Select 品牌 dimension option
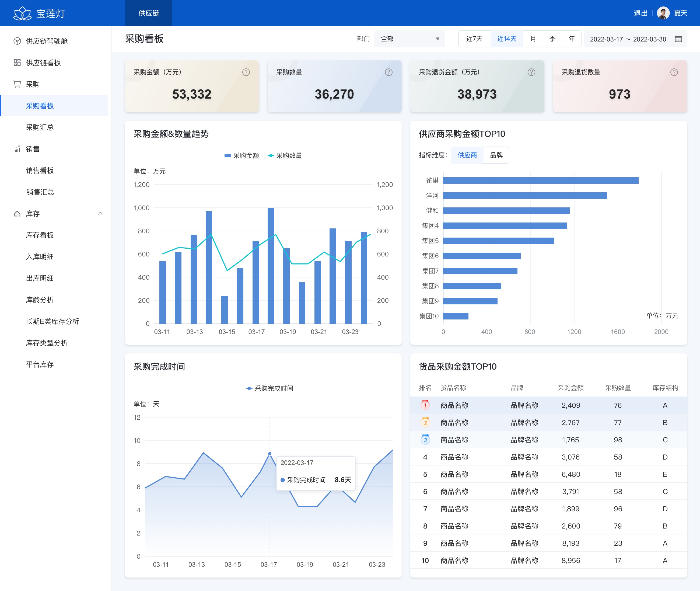Screen dimensions: 700x591 [x=496, y=155]
